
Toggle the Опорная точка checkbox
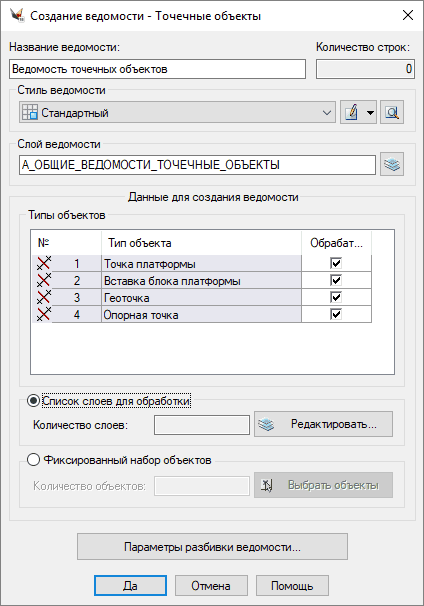click(x=336, y=314)
